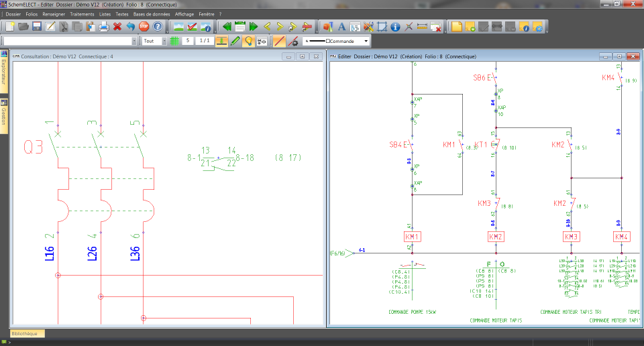
Task: Open the Affichage menu
Action: pos(184,14)
